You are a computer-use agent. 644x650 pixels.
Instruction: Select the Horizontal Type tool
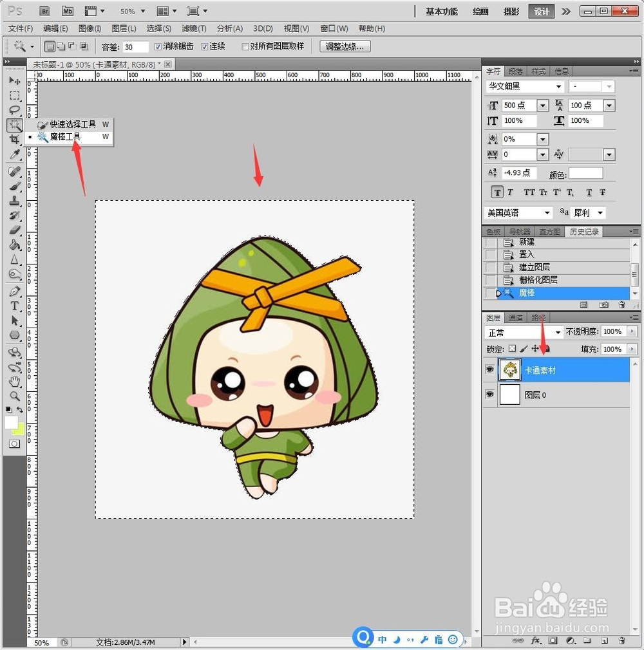point(15,306)
